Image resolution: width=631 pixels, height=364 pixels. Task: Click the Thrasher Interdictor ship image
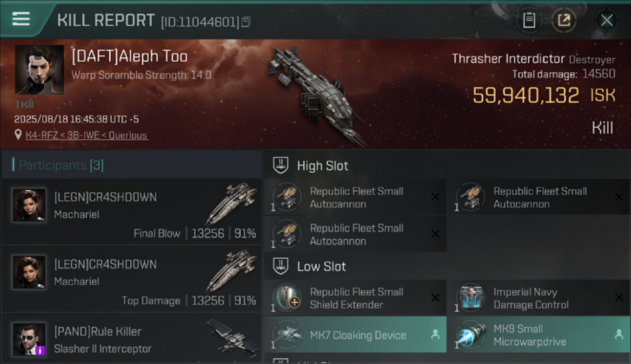(x=315, y=95)
